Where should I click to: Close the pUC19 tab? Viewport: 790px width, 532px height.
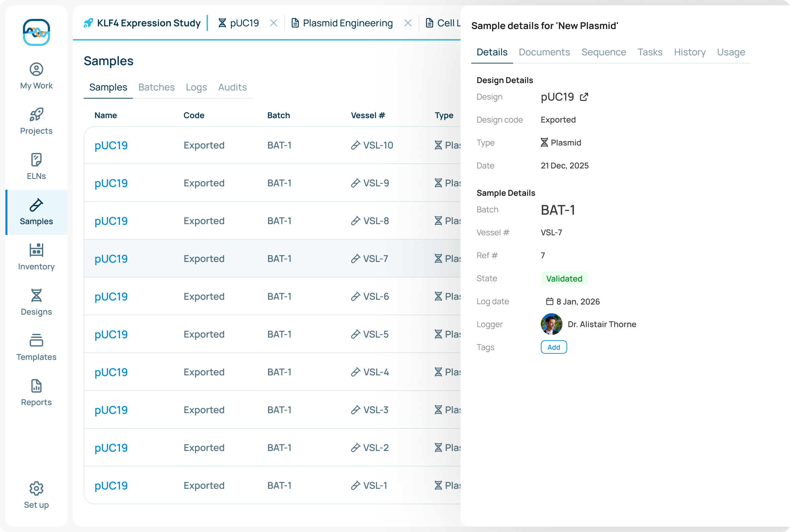[x=273, y=23]
